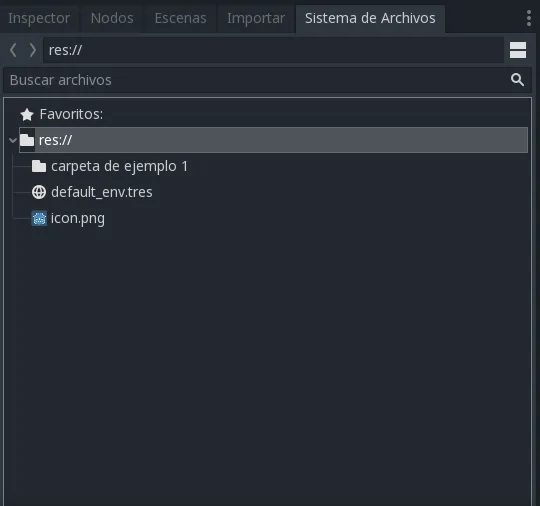Open the Importar tab
Image resolution: width=540 pixels, height=506 pixels.
(256, 18)
